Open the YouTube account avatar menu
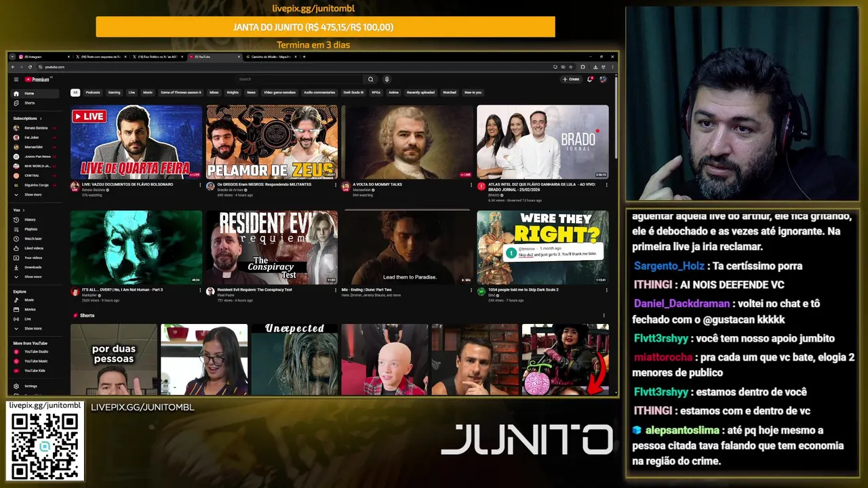 (603, 79)
